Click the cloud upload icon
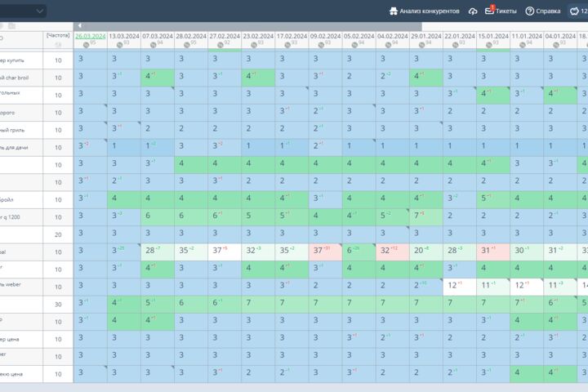Viewport: 588px width, 392px height. point(473,11)
